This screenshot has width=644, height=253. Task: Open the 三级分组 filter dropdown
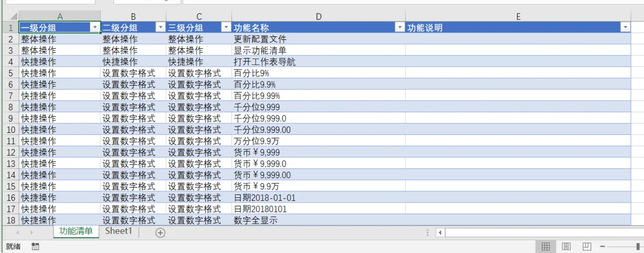(226, 28)
